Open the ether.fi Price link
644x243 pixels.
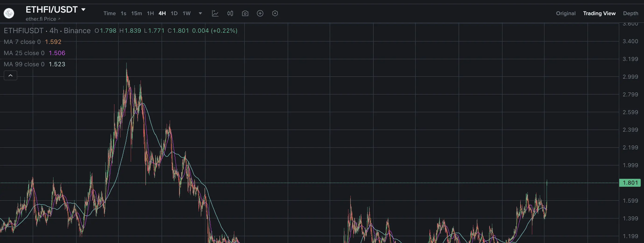coord(43,19)
